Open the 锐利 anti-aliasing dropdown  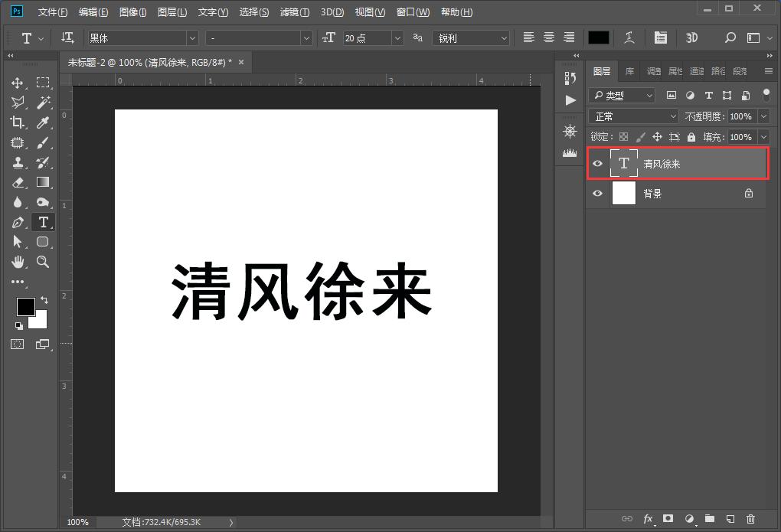click(471, 38)
